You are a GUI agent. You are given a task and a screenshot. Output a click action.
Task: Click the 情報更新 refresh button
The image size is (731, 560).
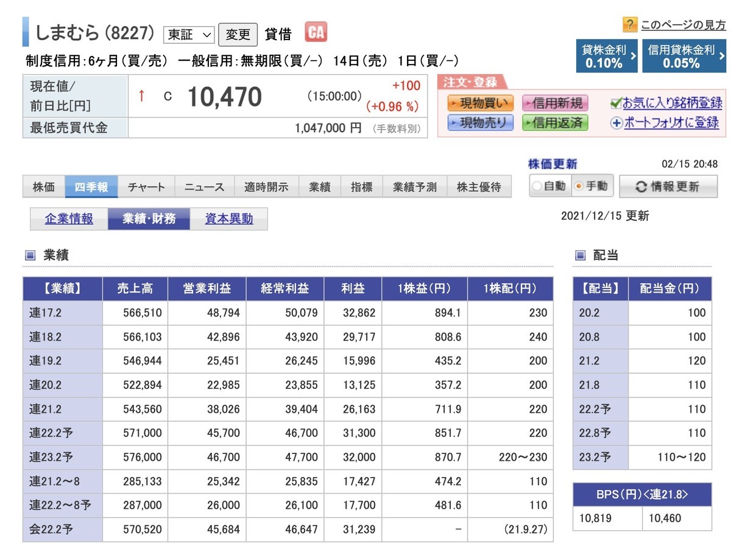pyautogui.click(x=668, y=186)
